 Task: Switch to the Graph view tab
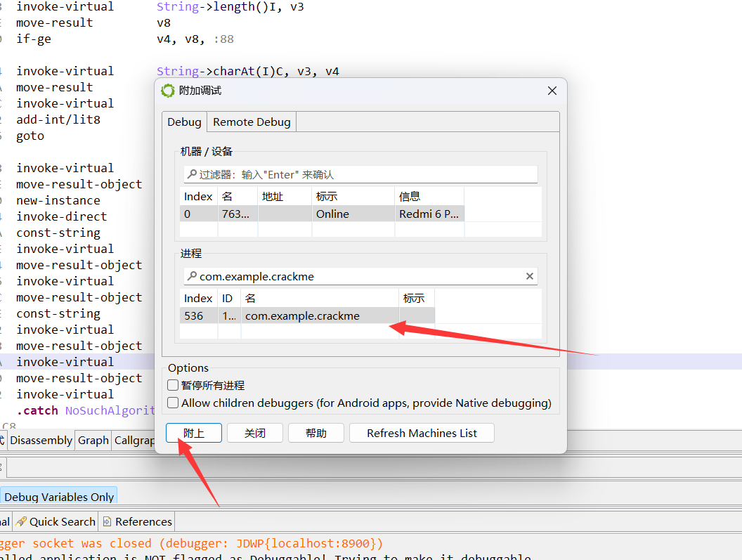(x=93, y=441)
